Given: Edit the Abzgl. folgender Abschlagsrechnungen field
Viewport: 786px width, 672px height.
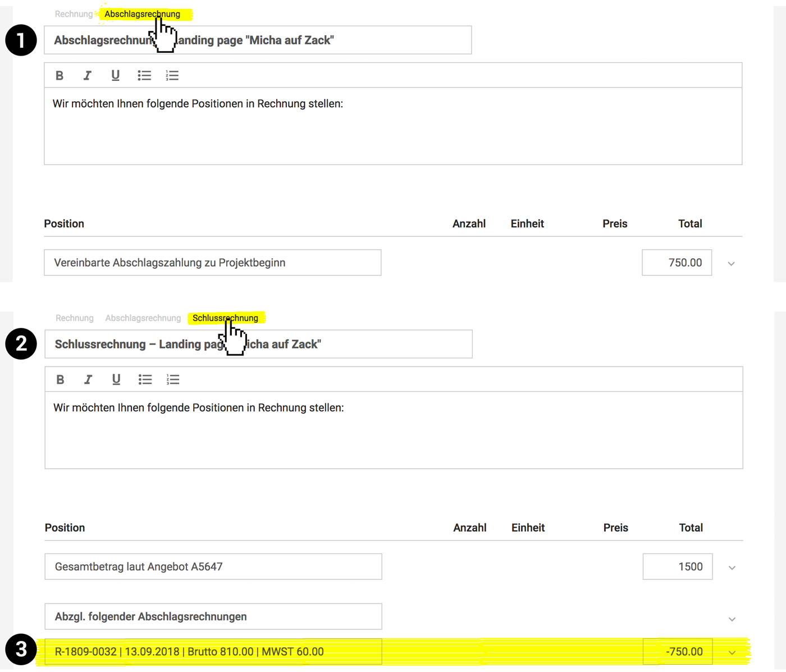Looking at the screenshot, I should [x=213, y=616].
